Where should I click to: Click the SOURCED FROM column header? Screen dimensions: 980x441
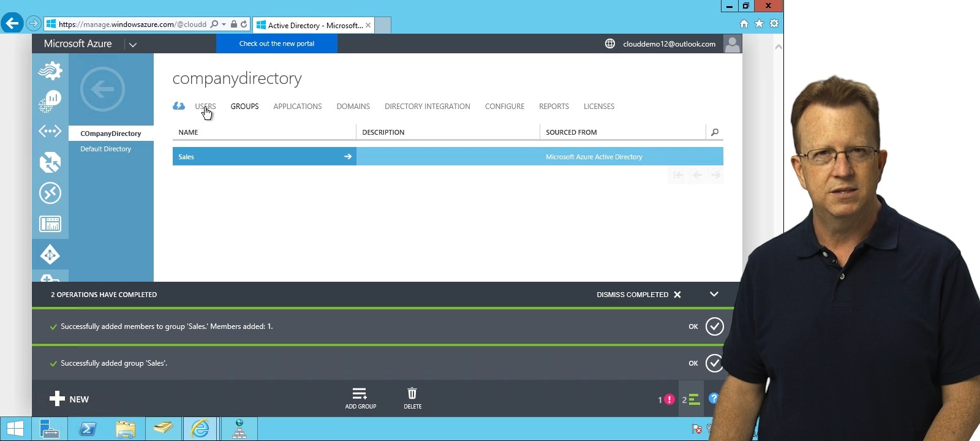click(571, 132)
